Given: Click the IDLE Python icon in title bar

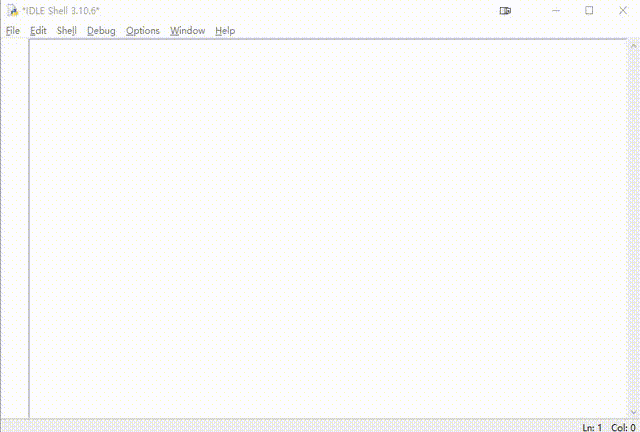Looking at the screenshot, I should [x=13, y=11].
